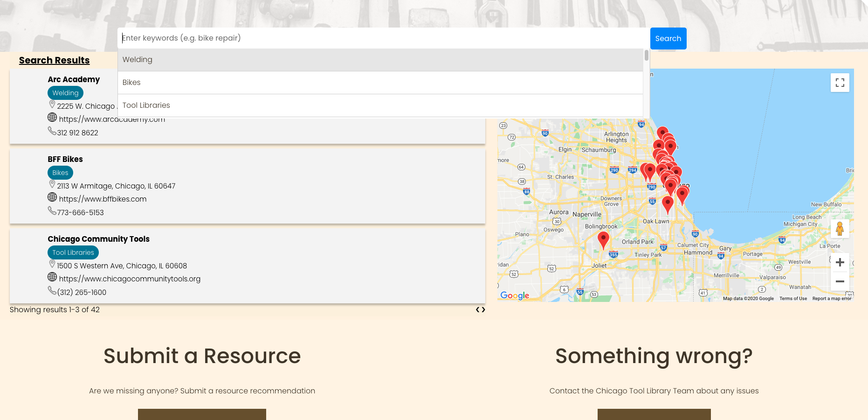Click the Welding tag on Arc Academy
Image resolution: width=868 pixels, height=420 pixels.
(65, 93)
